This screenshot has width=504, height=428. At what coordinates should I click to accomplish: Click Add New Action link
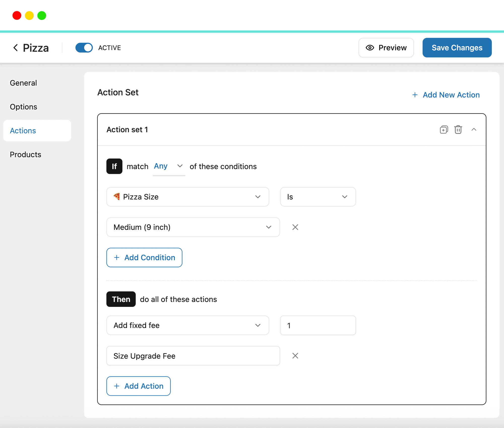click(446, 95)
